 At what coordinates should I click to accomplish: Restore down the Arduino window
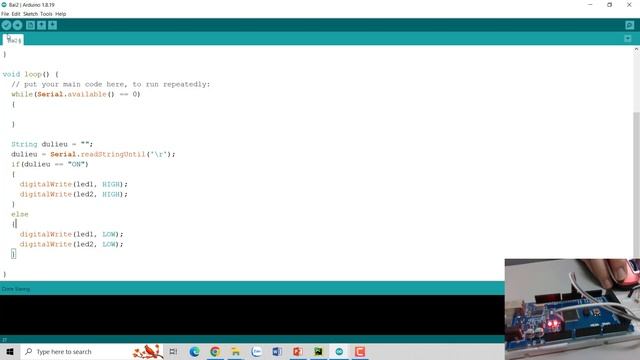[x=609, y=5]
